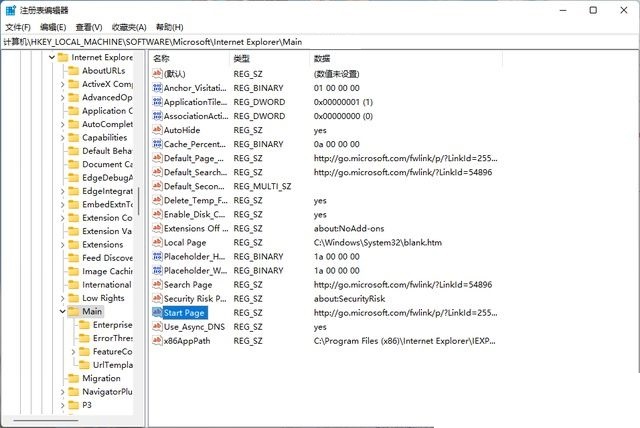Viewport: 640px width, 428px height.
Task: Expand the AdvancedOptions tree node
Action: [62, 98]
